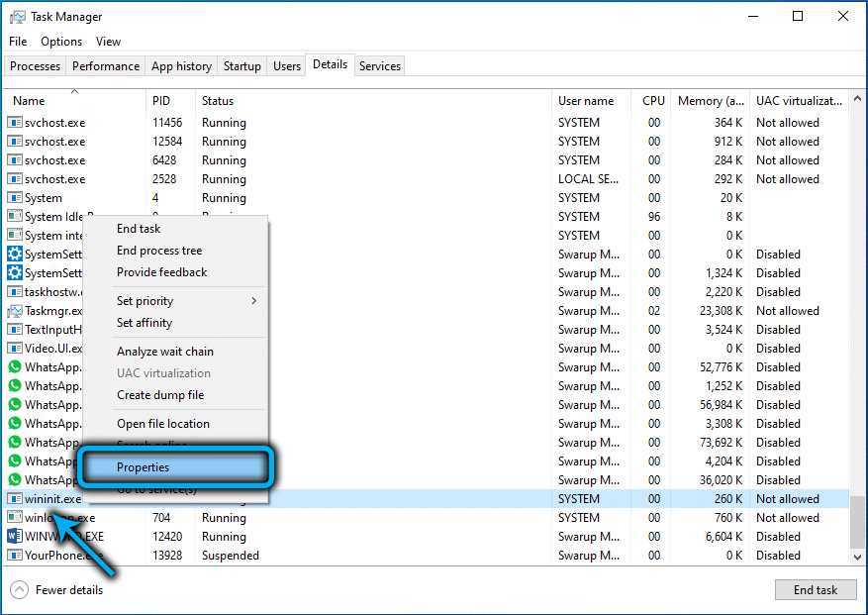Click the YourPhone.exe process icon
This screenshot has height=615, width=868.
pos(15,556)
